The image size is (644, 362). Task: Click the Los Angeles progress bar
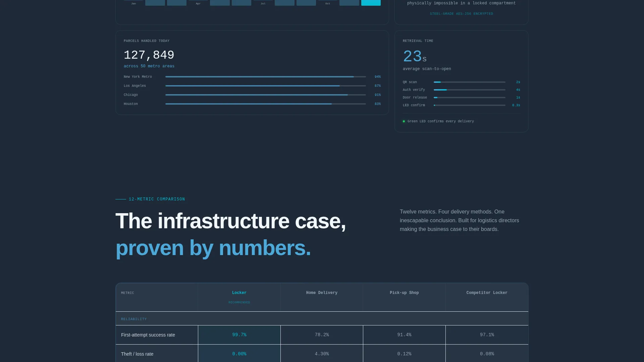[x=266, y=86]
